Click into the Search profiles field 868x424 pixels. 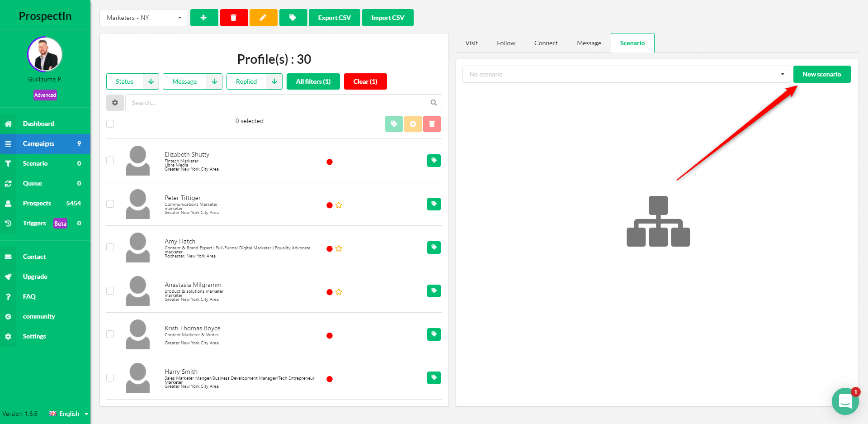tap(283, 103)
